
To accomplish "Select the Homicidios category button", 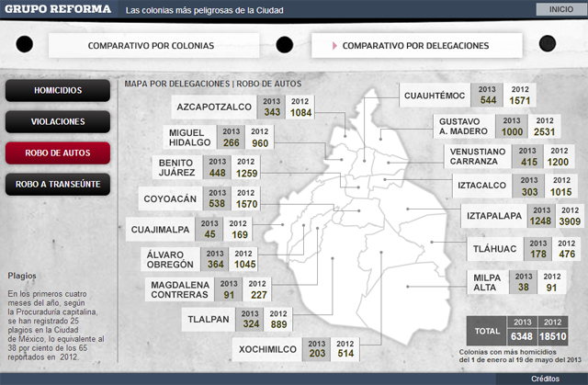I will 58,91.
